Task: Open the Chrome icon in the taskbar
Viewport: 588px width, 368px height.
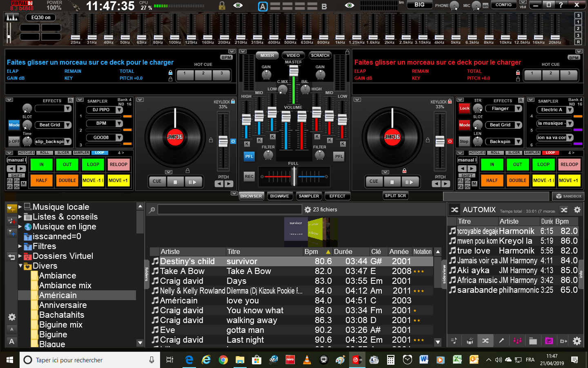Action: [x=223, y=360]
